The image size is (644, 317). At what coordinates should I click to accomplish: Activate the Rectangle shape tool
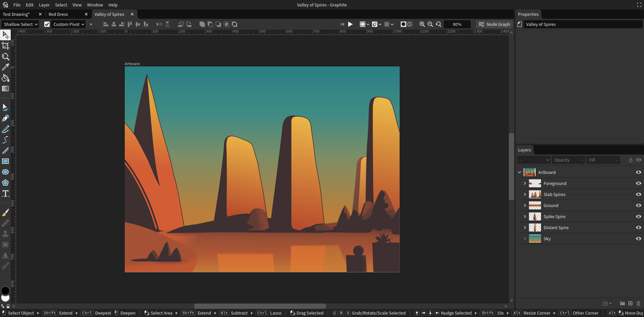[5, 161]
